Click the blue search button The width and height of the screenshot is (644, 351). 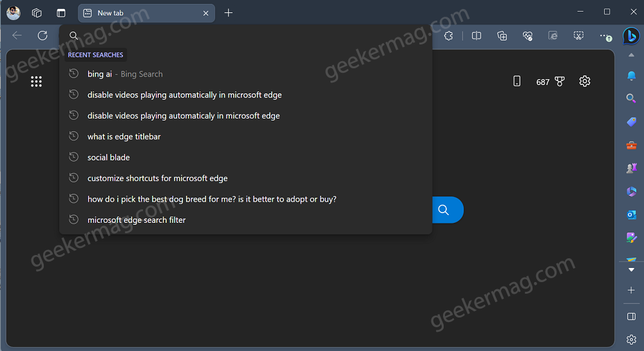click(x=448, y=210)
